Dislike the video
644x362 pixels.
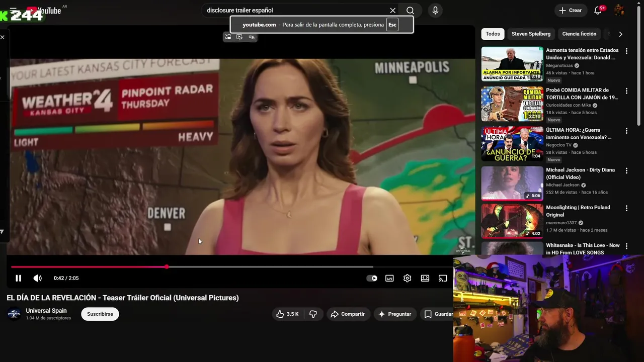313,314
